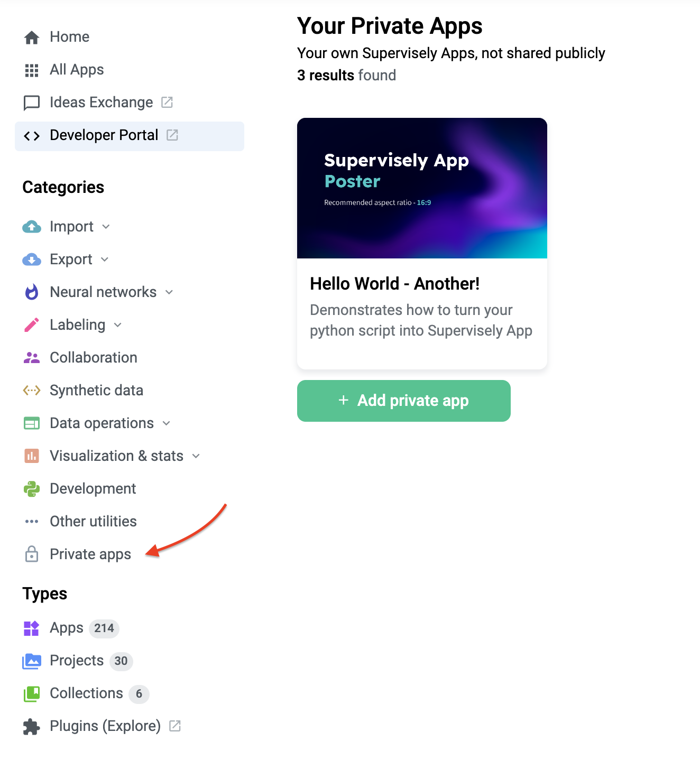The height and width of the screenshot is (760, 700).
Task: Expand Visualization & stats chevron
Action: click(x=196, y=456)
